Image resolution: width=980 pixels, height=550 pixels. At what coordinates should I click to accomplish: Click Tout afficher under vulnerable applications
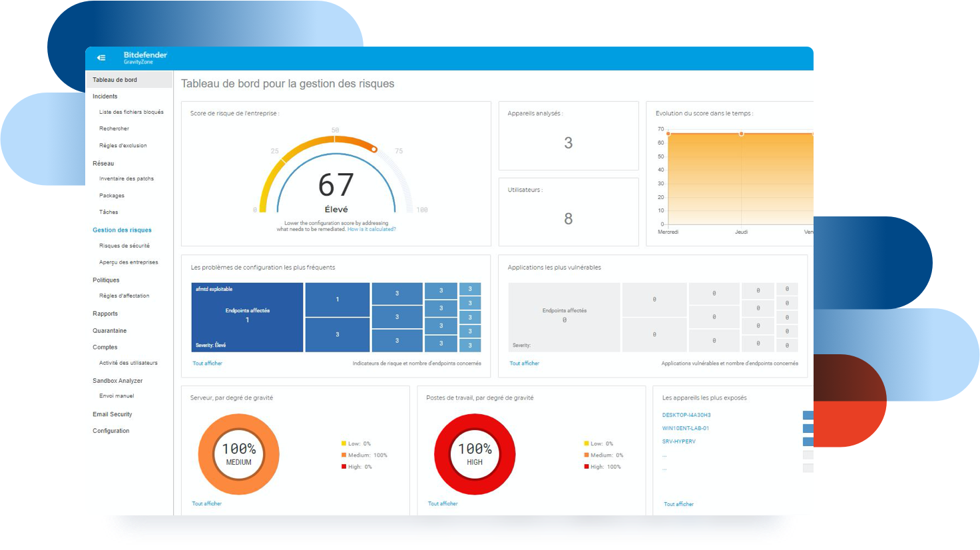tap(525, 364)
